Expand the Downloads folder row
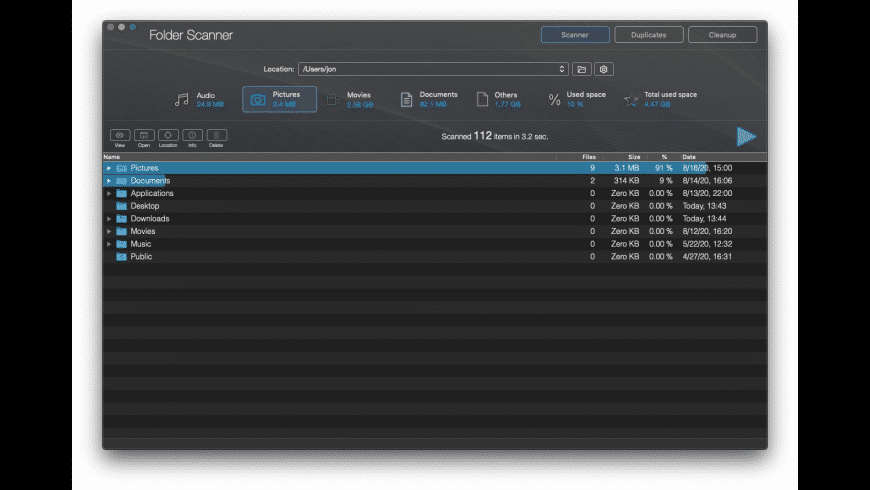Screen dimensions: 870x490 click(109, 219)
